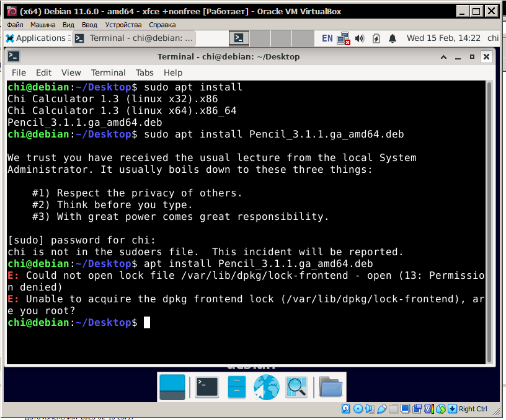Viewport: 506px width, 420px height.
Task: Click the VirtualBox mouse integration status icon
Action: click(x=441, y=409)
